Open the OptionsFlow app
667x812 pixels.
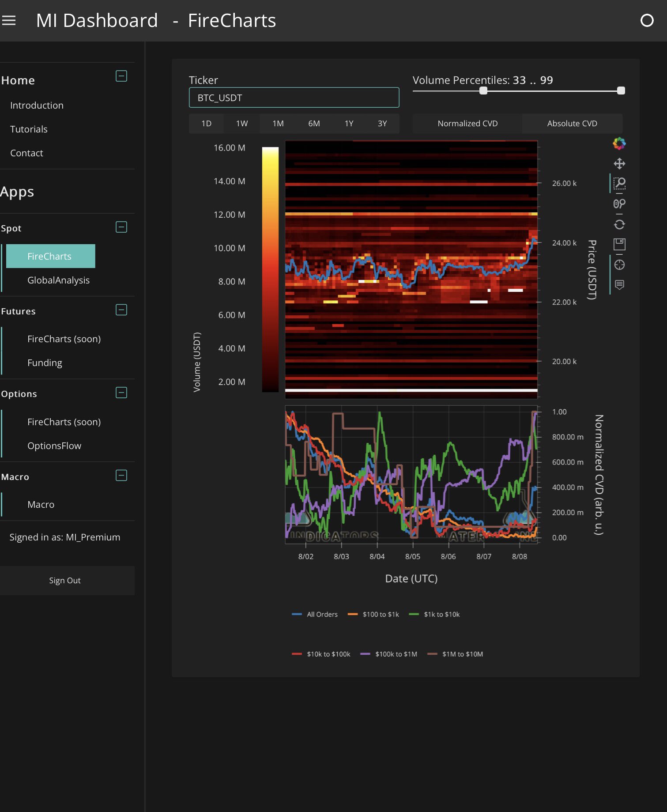click(54, 446)
